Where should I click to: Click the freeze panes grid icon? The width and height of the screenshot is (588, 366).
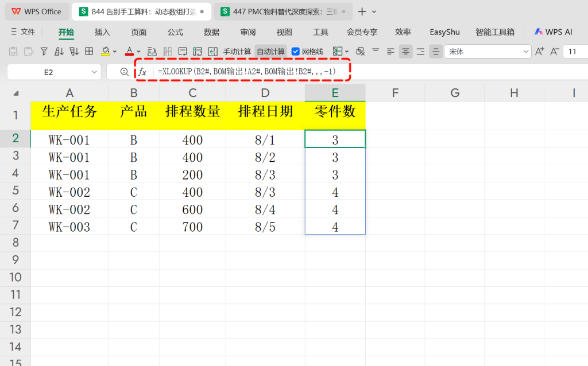point(338,51)
